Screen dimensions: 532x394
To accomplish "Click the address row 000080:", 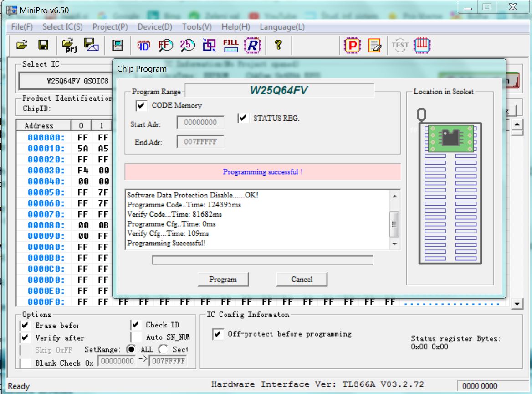I will click(46, 225).
